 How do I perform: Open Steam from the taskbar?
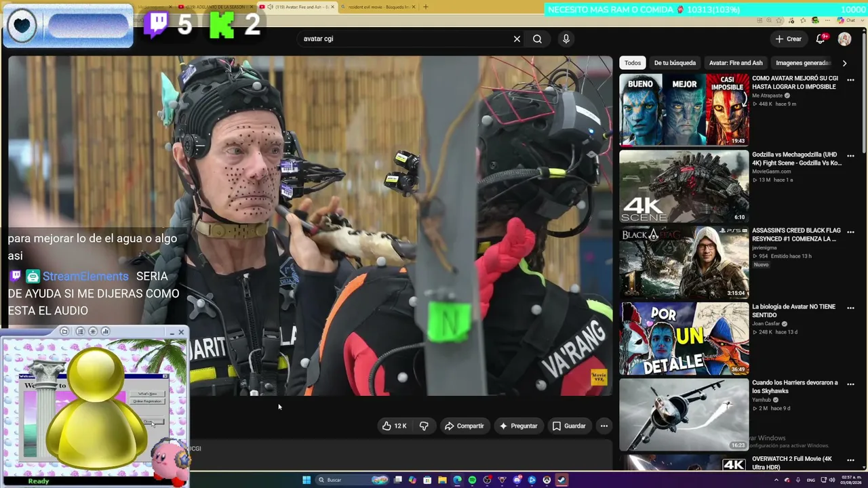click(x=561, y=480)
